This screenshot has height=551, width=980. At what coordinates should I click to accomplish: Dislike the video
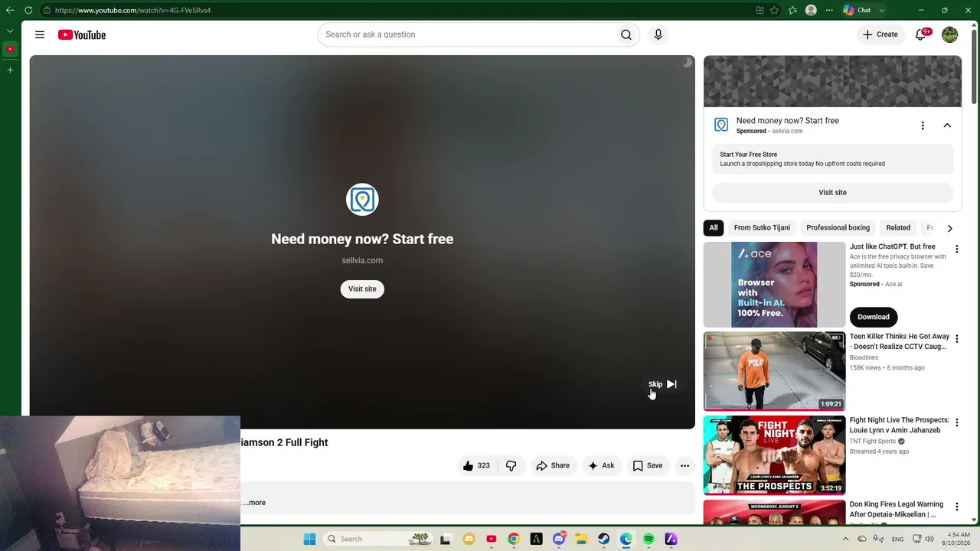[x=511, y=465]
